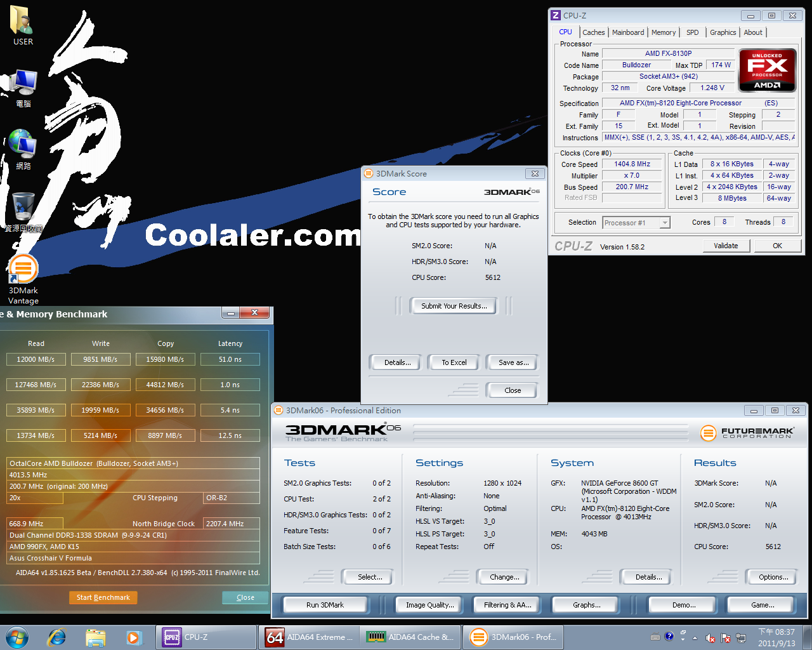Click the CPU-Z title bar icon
Image resolution: width=812 pixels, height=650 pixels.
(556, 15)
